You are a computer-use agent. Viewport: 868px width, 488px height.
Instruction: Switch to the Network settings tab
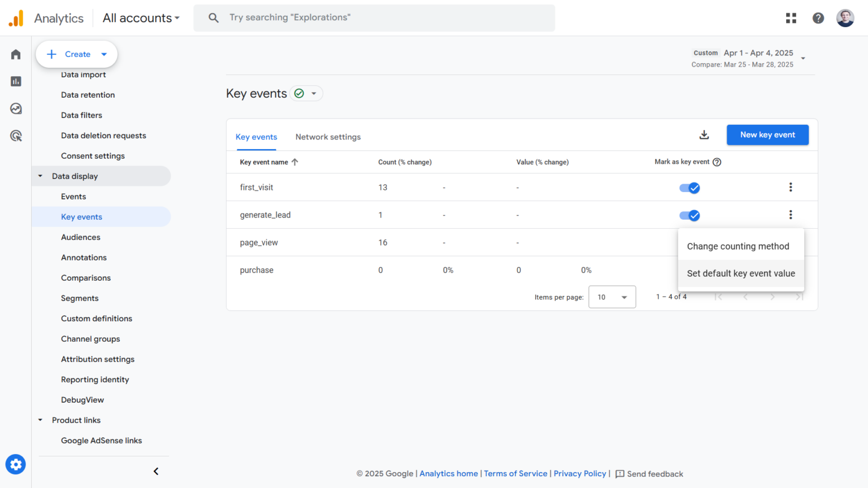(328, 137)
